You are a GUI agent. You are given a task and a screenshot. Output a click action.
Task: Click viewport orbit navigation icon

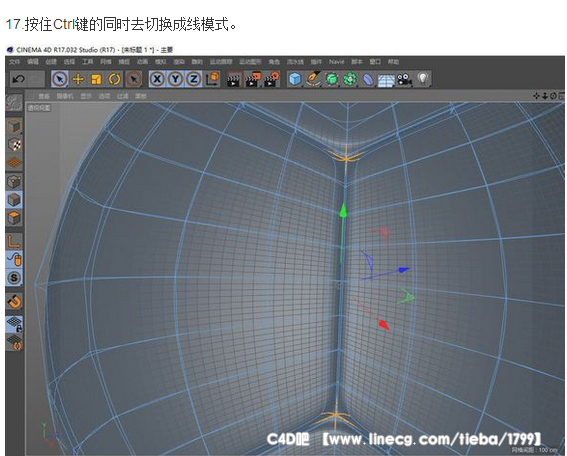553,96
